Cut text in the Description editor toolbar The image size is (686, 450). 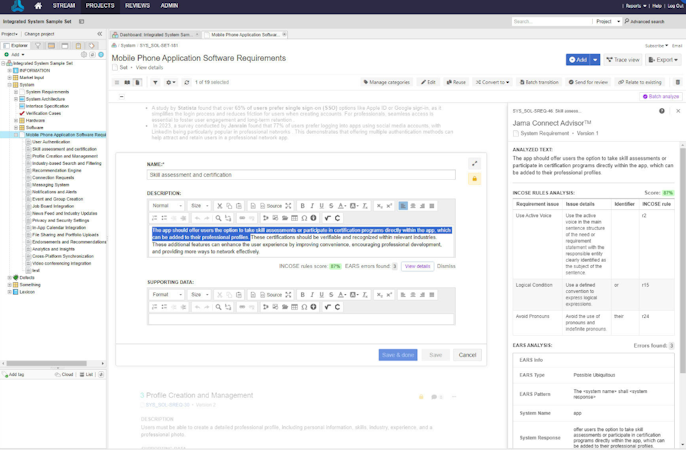tap(220, 206)
